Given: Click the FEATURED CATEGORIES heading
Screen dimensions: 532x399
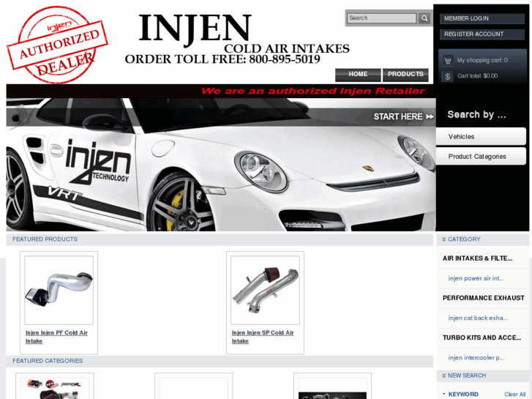Looking at the screenshot, I should click(x=48, y=361).
